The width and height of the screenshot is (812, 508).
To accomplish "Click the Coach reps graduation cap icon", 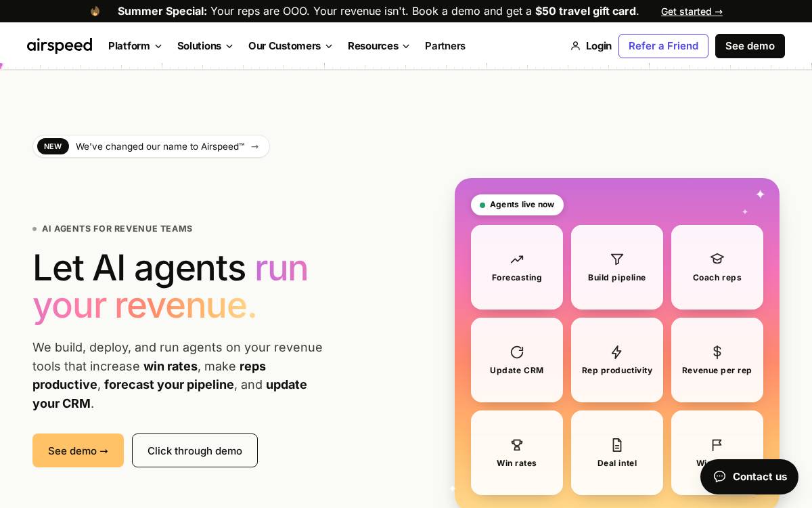I will click(717, 259).
